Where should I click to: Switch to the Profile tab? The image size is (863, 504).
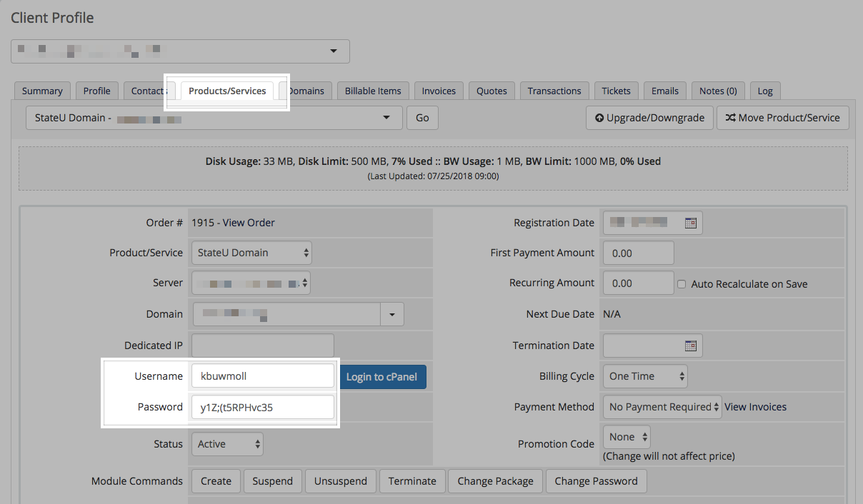click(96, 91)
